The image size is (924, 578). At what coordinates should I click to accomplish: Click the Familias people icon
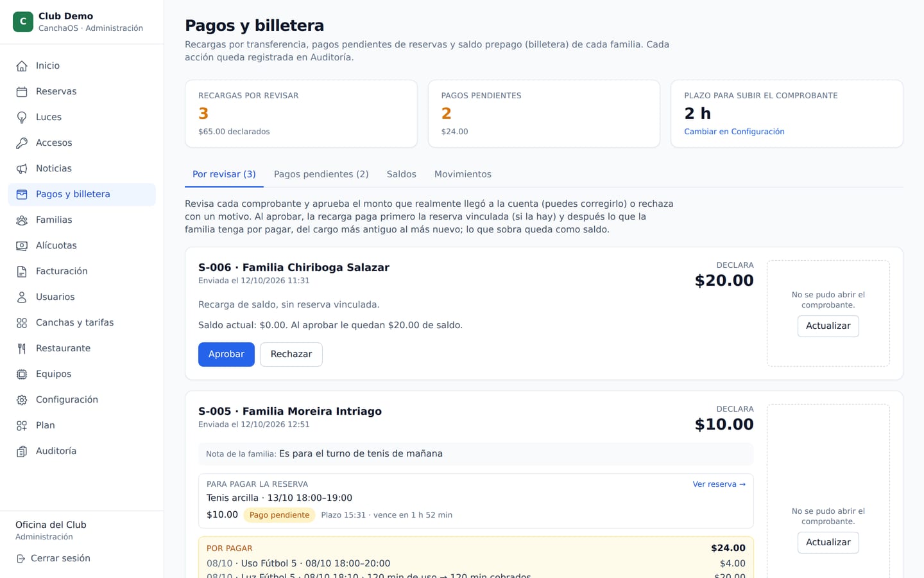point(22,220)
